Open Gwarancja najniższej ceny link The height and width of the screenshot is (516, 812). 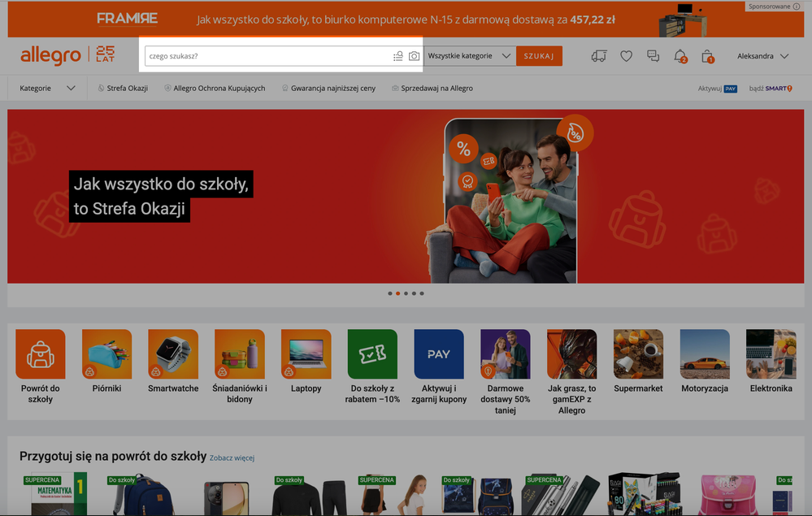(x=328, y=88)
